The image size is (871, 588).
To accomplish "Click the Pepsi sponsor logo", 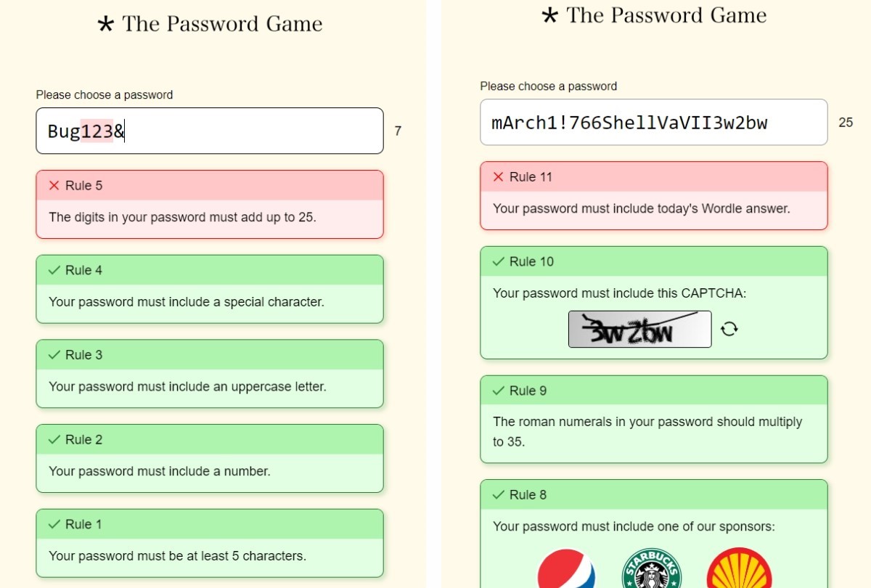I will (567, 571).
